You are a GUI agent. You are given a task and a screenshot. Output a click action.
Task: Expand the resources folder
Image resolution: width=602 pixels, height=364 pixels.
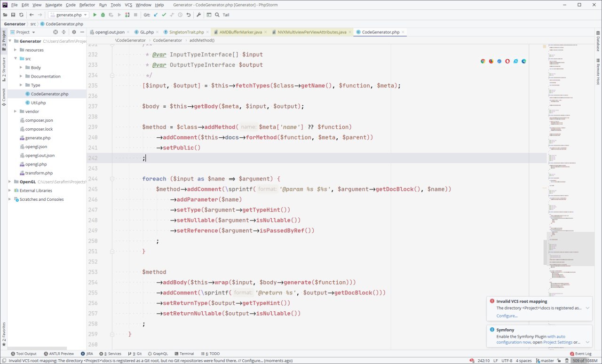coord(16,50)
